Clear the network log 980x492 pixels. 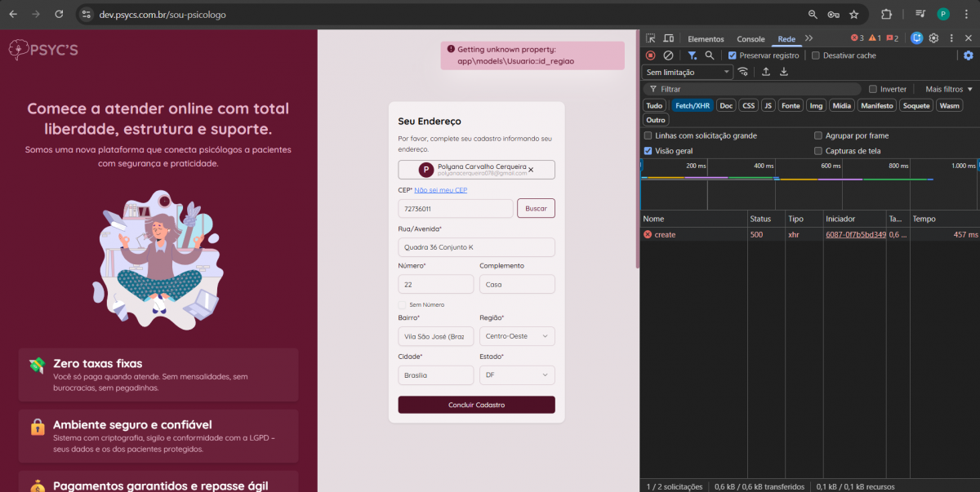[668, 55]
